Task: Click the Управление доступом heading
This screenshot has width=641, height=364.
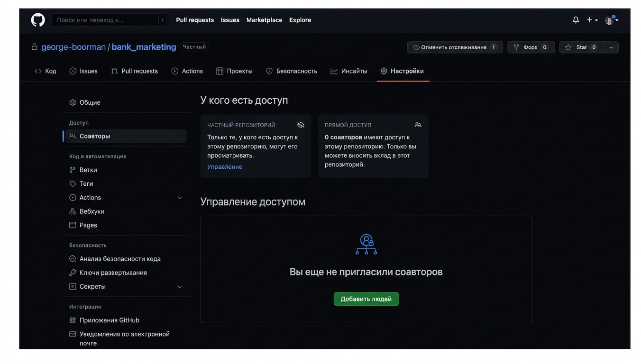Action: tap(253, 202)
